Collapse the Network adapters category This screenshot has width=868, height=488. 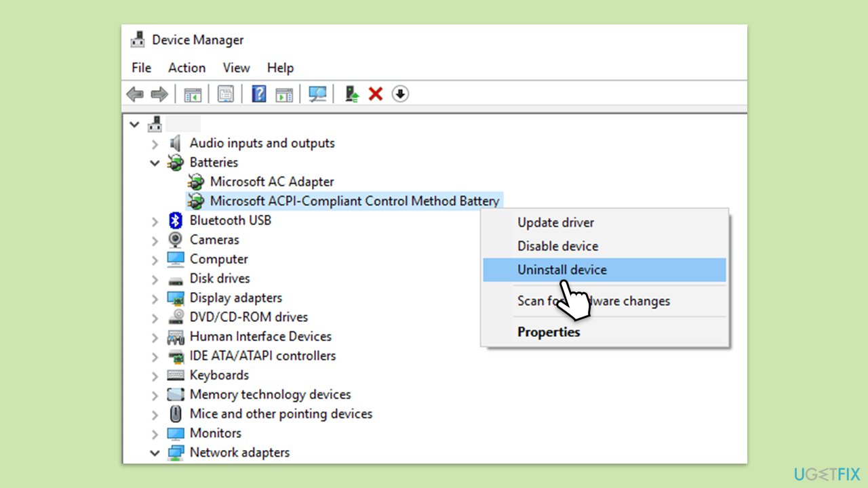[x=155, y=452]
